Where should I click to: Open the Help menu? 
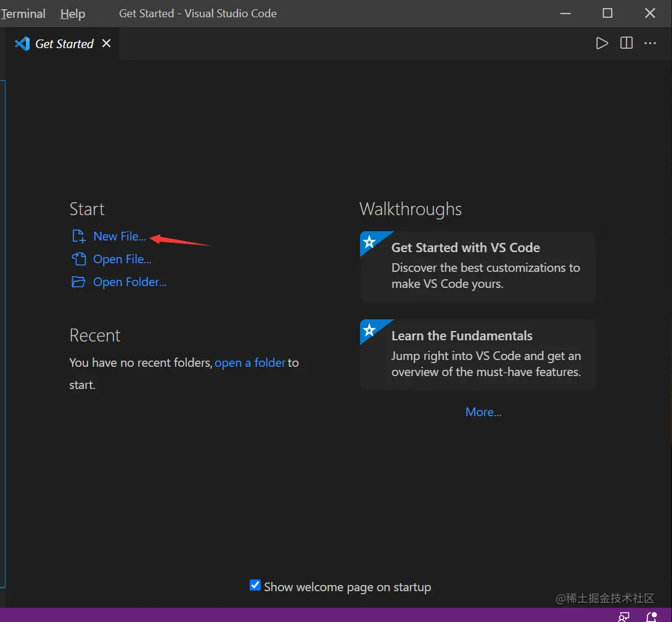pyautogui.click(x=73, y=14)
